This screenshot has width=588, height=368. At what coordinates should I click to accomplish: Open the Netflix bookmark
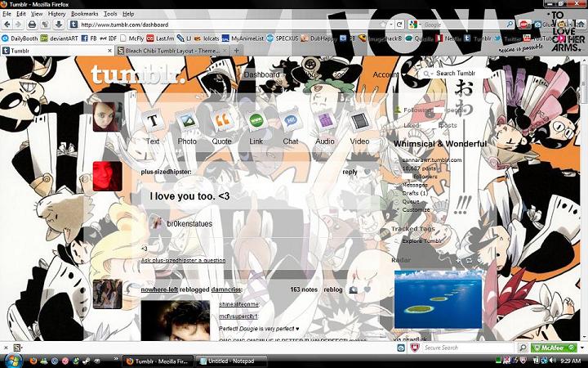tap(448, 38)
